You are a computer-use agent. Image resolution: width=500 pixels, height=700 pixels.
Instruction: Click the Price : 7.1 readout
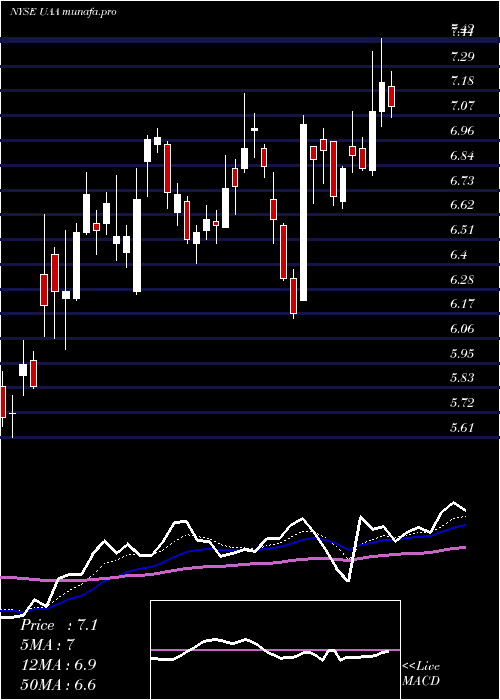click(x=59, y=625)
